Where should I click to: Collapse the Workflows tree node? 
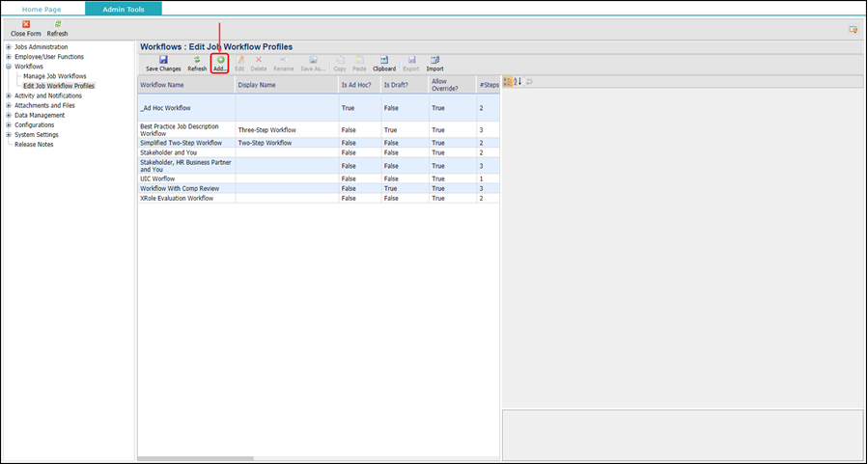[9, 67]
